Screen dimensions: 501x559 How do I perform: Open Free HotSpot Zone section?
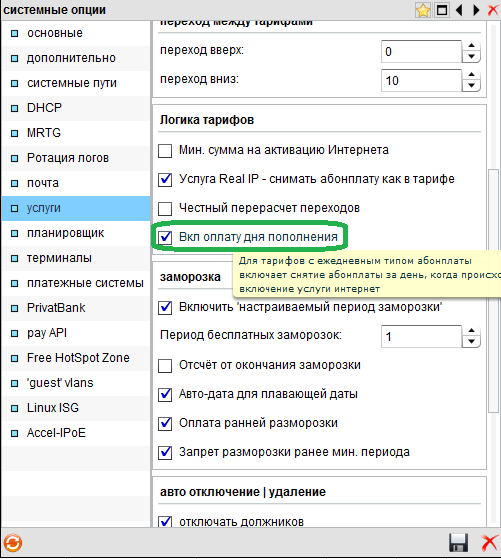pyautogui.click(x=76, y=358)
